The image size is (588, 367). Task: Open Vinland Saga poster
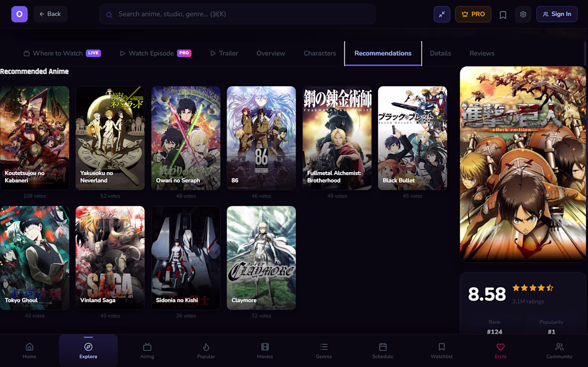click(x=110, y=258)
